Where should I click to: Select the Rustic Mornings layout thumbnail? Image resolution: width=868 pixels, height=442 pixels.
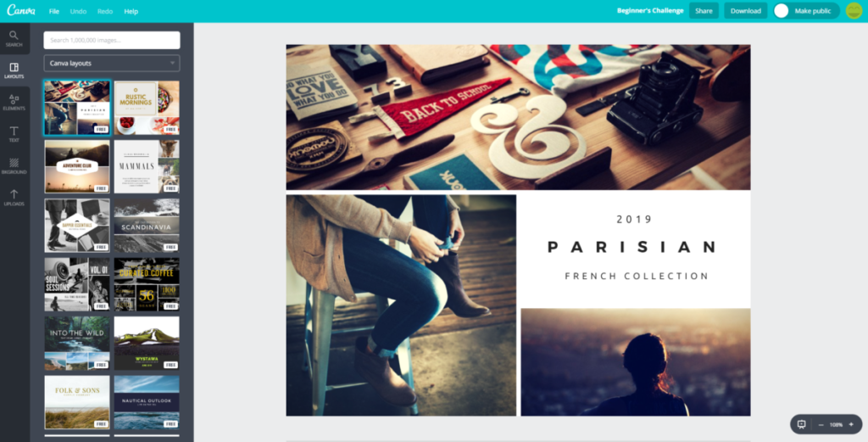click(147, 108)
